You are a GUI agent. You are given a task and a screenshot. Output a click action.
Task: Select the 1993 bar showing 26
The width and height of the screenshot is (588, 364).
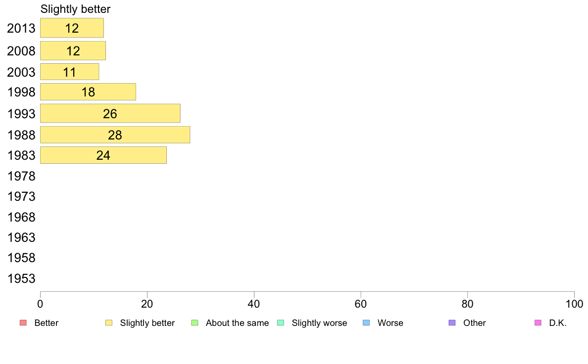tap(110, 113)
